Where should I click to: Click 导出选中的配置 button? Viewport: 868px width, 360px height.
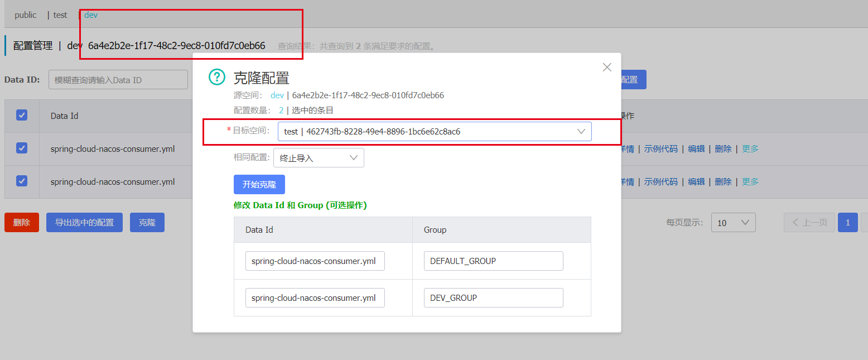[84, 222]
